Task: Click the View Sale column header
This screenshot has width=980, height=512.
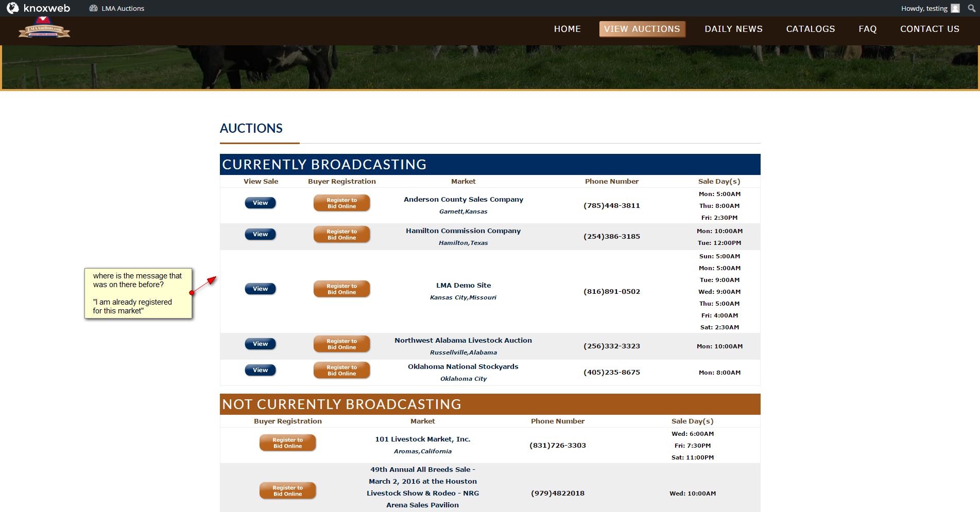Action: click(x=261, y=182)
